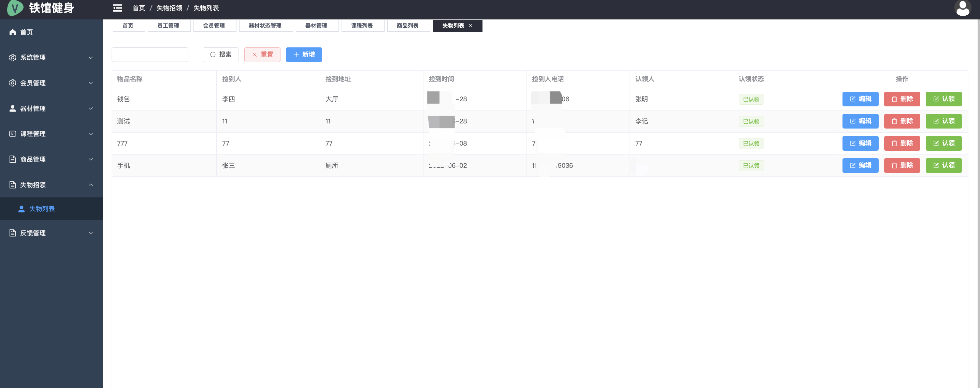The image size is (980, 388).
Task: Click the blue 新增 button
Action: pos(304,55)
